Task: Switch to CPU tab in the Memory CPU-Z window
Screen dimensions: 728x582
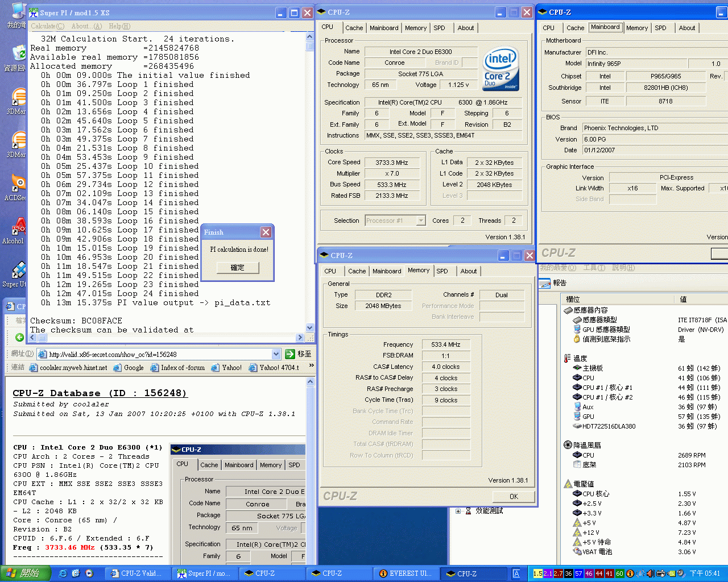Action: click(330, 271)
